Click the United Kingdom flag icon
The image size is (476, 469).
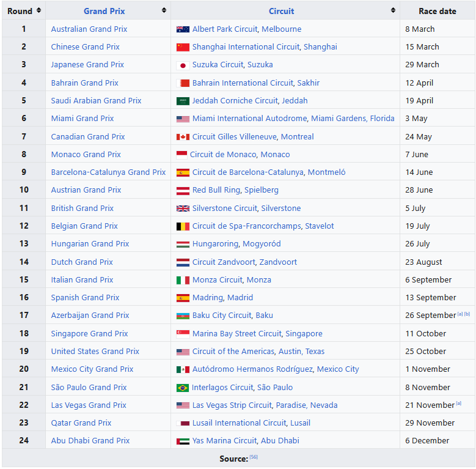(183, 209)
